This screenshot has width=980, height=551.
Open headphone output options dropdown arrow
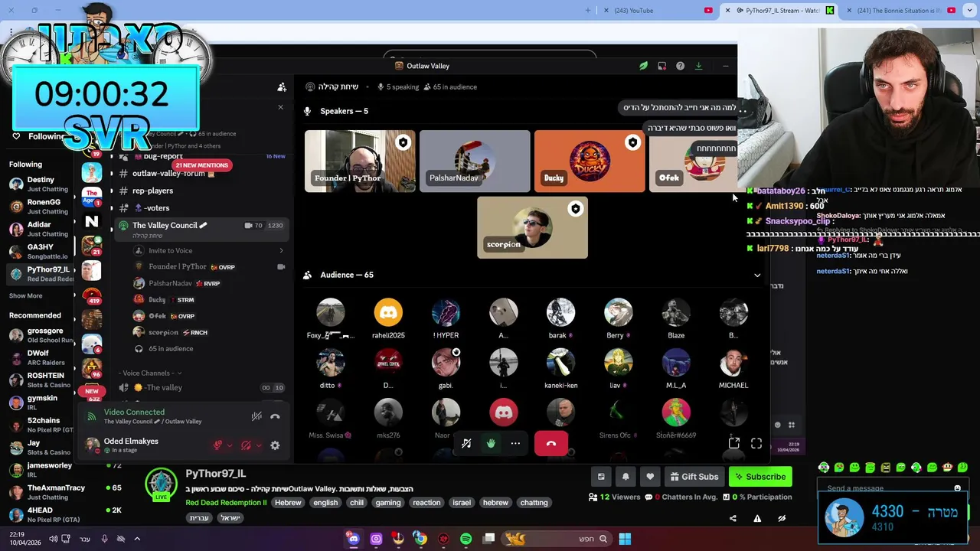[258, 445]
